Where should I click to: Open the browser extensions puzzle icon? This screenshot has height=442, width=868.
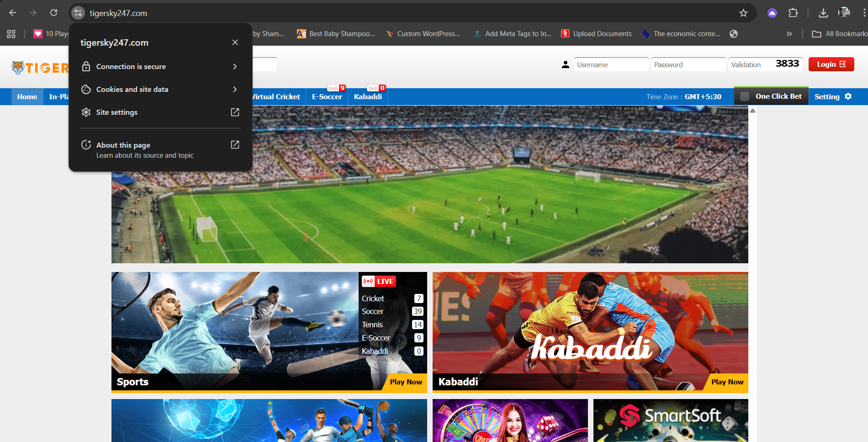tap(793, 13)
